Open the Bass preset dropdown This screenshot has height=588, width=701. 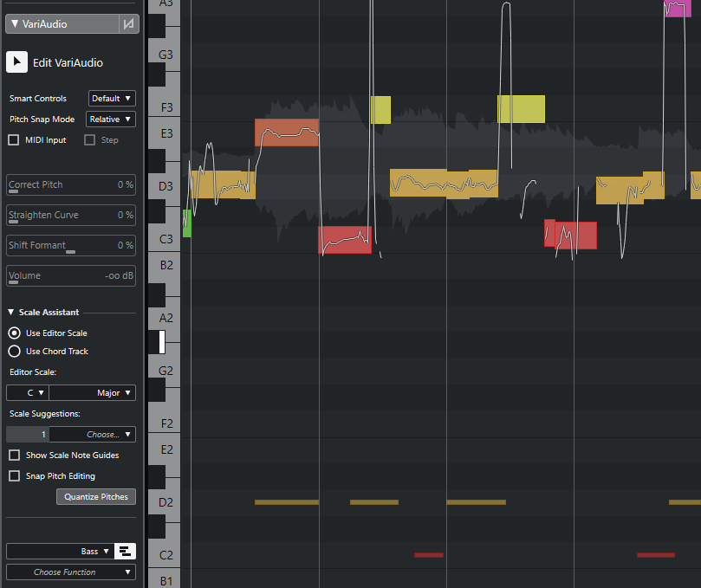61,552
